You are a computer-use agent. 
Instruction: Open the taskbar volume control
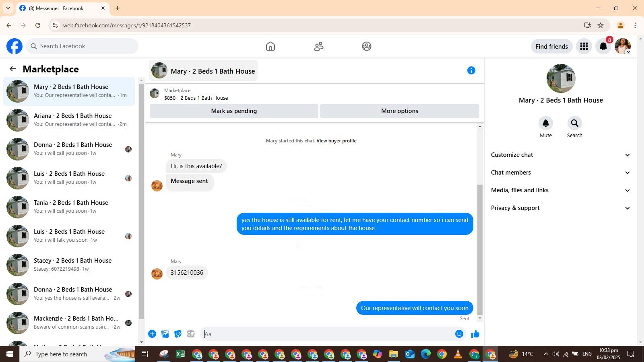[556, 354]
